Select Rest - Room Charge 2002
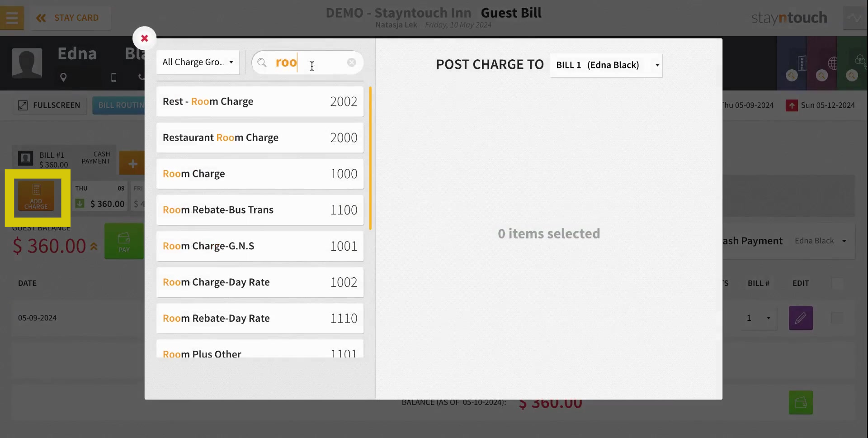The image size is (868, 438). coord(260,101)
